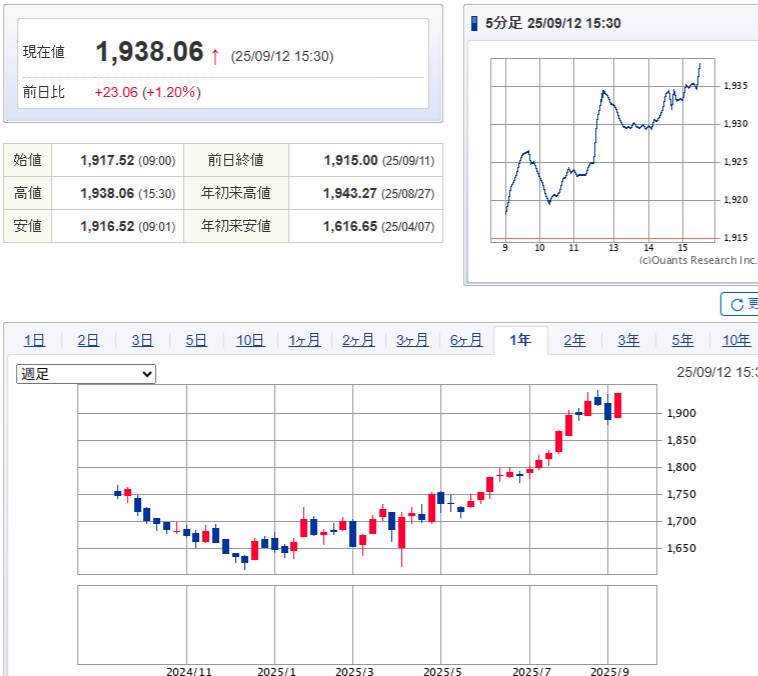Select the 10日 chart period tab

click(x=250, y=340)
